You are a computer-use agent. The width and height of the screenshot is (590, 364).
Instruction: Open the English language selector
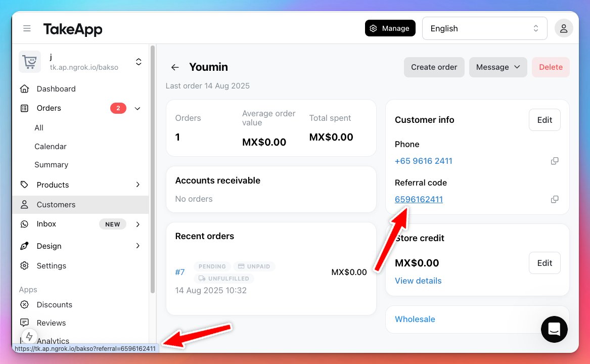click(x=485, y=29)
